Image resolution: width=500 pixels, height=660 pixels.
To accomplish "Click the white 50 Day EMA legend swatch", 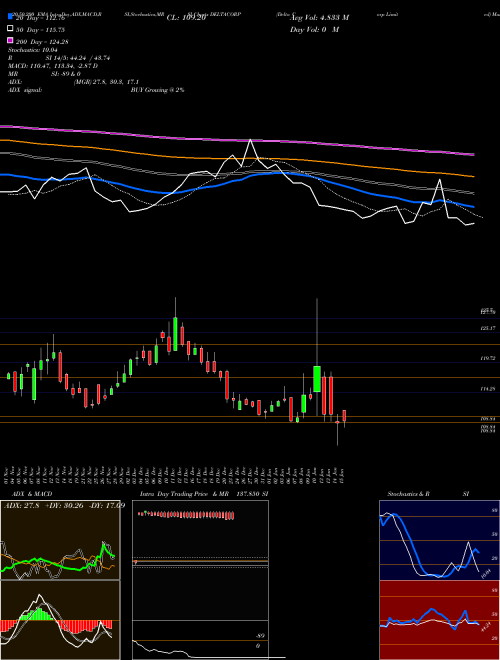I will (x=11, y=29).
